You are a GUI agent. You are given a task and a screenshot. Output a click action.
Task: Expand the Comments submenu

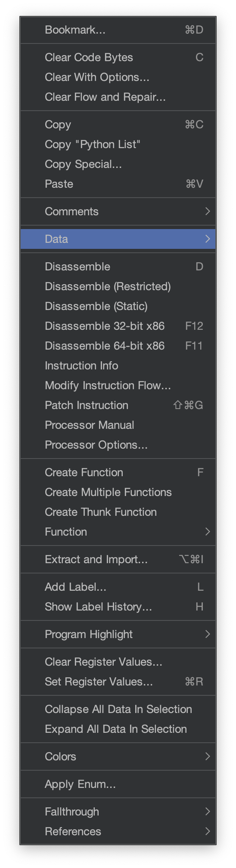click(118, 211)
